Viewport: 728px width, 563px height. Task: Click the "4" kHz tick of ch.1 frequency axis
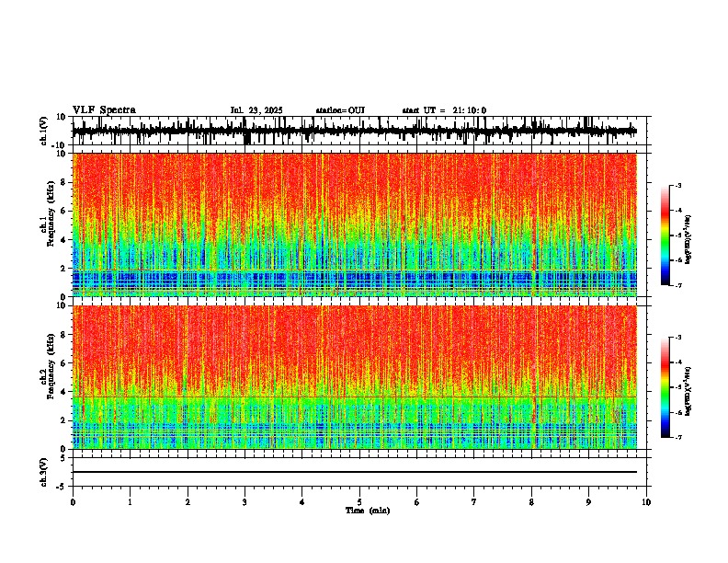click(63, 240)
